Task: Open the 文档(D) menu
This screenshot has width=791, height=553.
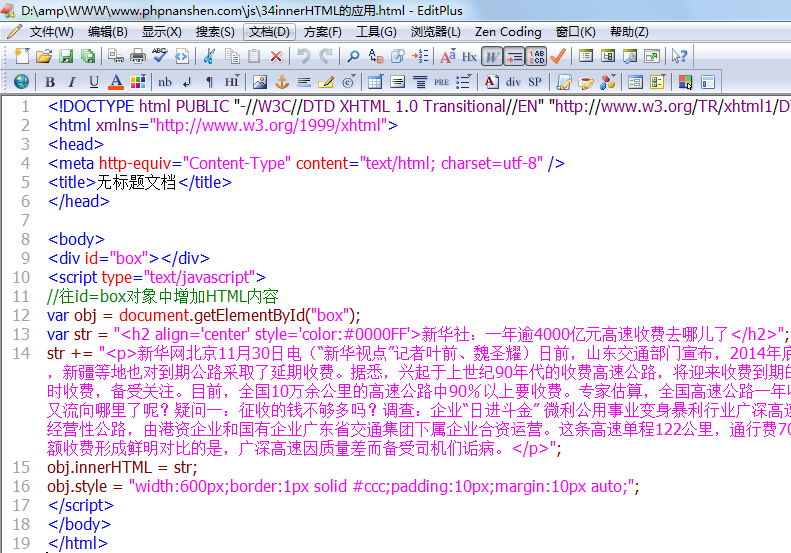Action: click(269, 32)
